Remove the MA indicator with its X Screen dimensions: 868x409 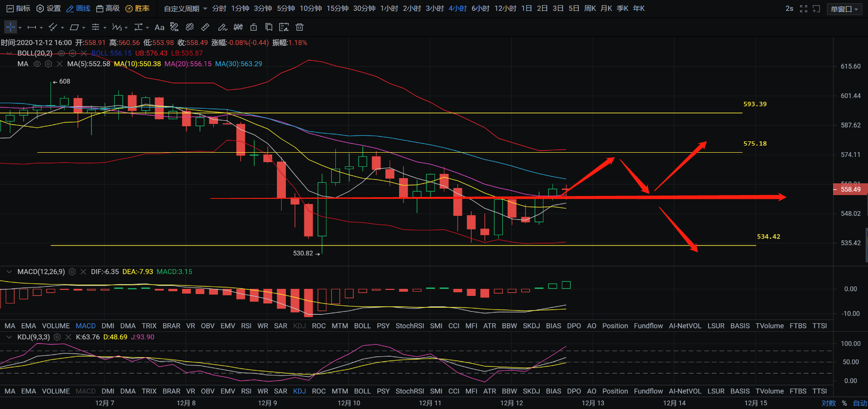click(x=59, y=64)
